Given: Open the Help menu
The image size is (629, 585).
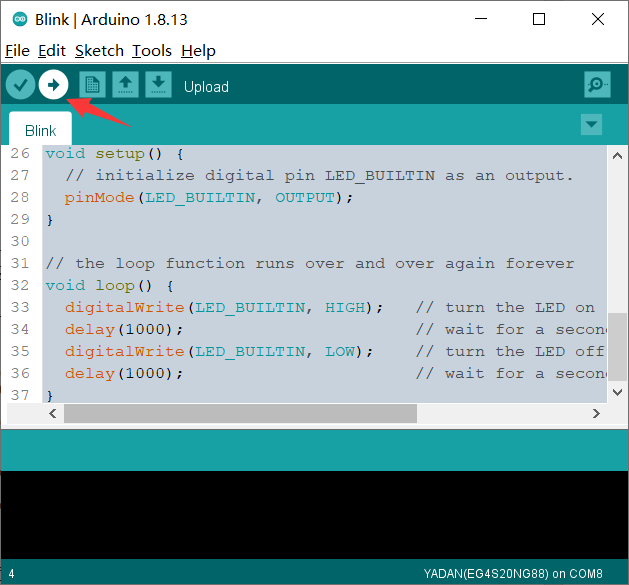Looking at the screenshot, I should point(198,51).
